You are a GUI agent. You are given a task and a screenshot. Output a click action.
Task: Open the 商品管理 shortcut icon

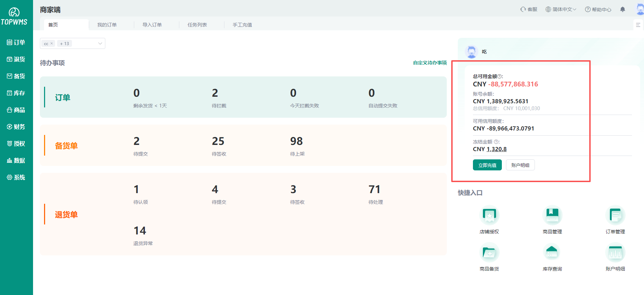[x=552, y=215]
